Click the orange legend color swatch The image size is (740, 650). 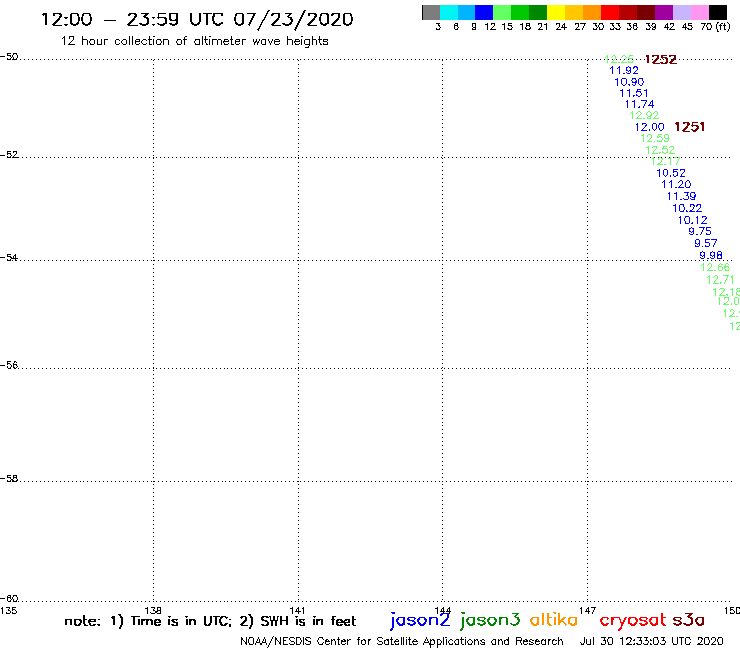pyautogui.click(x=592, y=12)
